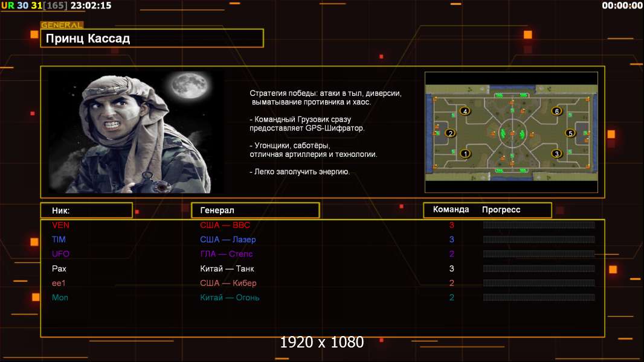This screenshot has width=644, height=362.
Task: Select player Mon in the list
Action: point(60,297)
